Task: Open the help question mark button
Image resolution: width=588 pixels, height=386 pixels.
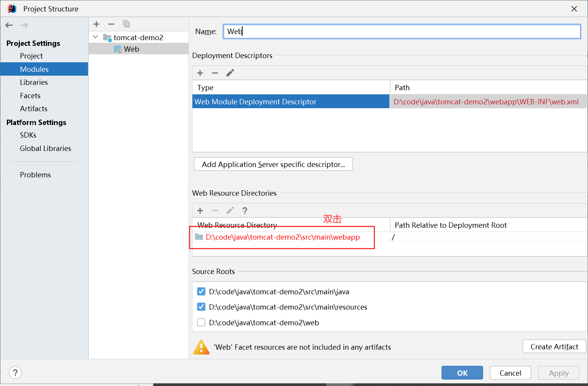Action: 15,373
